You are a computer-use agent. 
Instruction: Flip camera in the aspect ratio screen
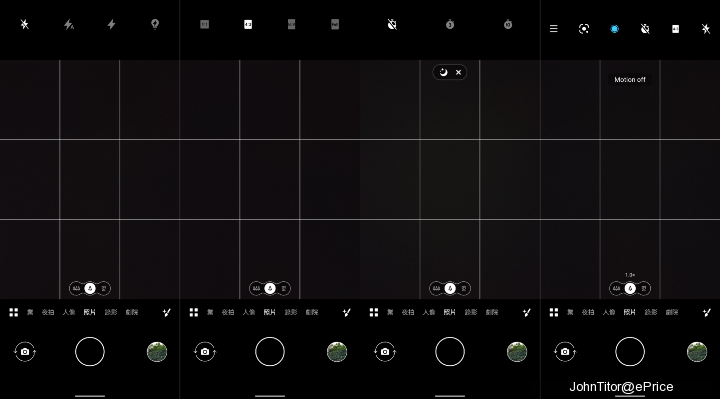click(205, 352)
